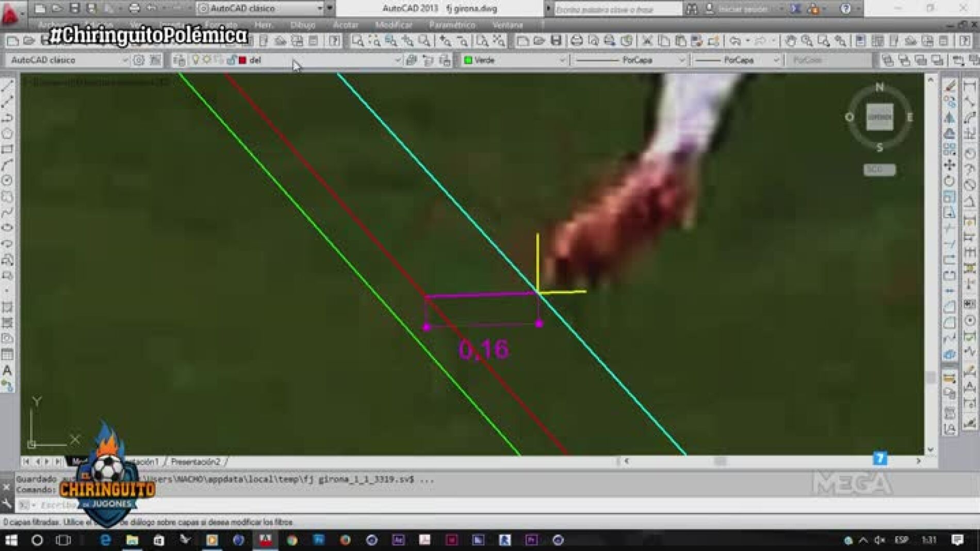Click the ViewCube top face
Image resolution: width=980 pixels, height=551 pixels.
click(x=879, y=117)
